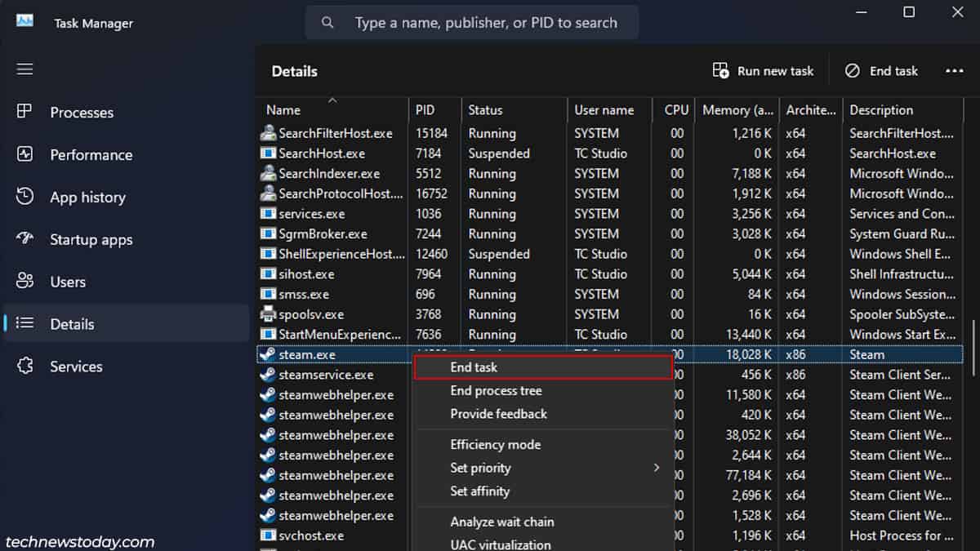Click the Steam icon beside steam.exe
980x551 pixels.
click(x=268, y=354)
